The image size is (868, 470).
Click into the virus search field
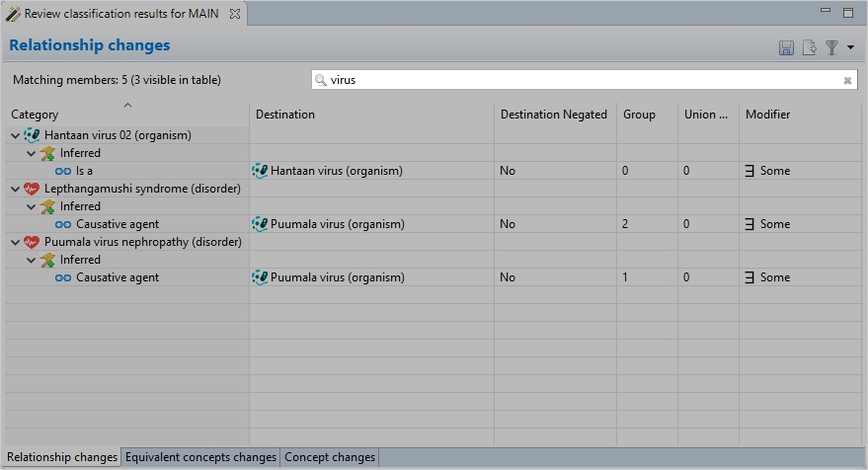[x=583, y=80]
